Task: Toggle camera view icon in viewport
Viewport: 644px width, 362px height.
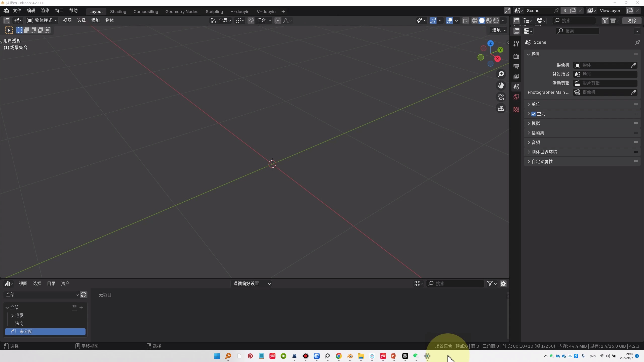Action: click(x=501, y=97)
